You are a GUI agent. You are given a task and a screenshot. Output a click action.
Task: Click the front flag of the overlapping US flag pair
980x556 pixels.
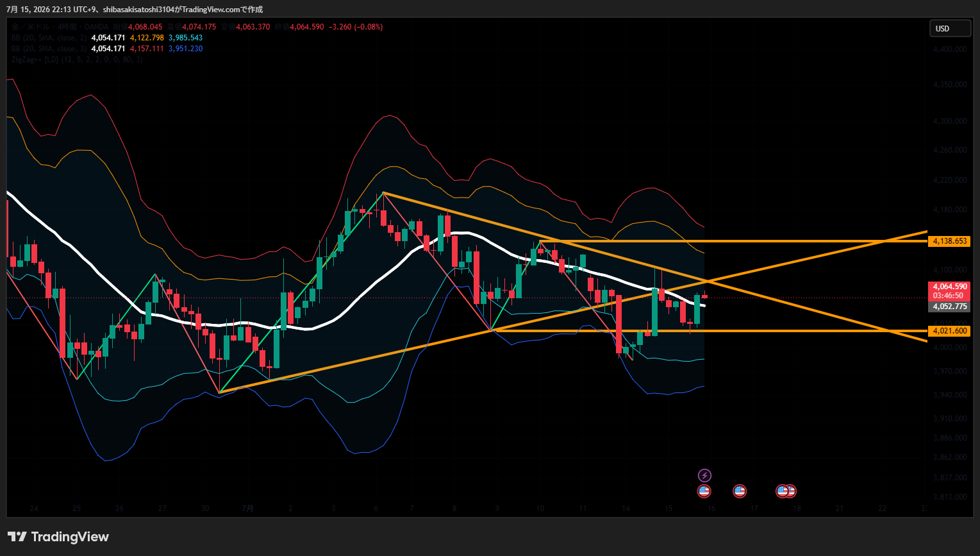(783, 491)
